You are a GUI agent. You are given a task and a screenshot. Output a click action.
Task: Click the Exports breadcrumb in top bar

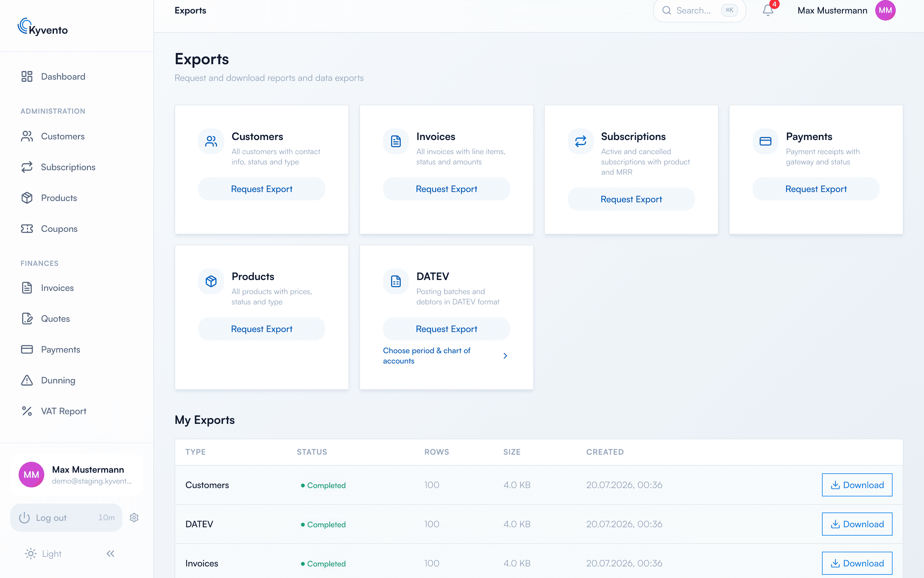click(x=190, y=10)
